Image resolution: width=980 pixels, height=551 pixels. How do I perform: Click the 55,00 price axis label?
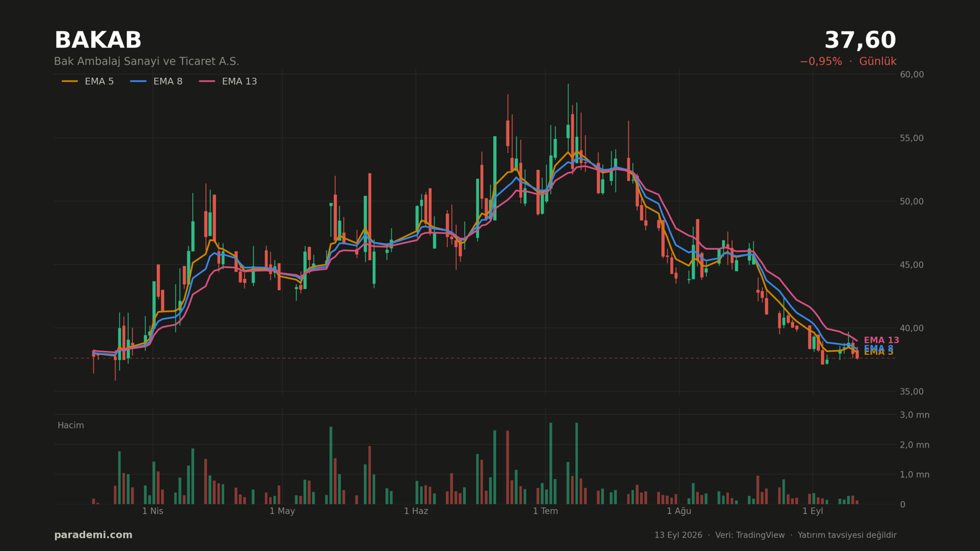pos(911,138)
